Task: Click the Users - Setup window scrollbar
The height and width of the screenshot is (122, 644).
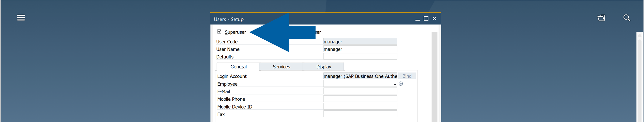Action: [434, 77]
